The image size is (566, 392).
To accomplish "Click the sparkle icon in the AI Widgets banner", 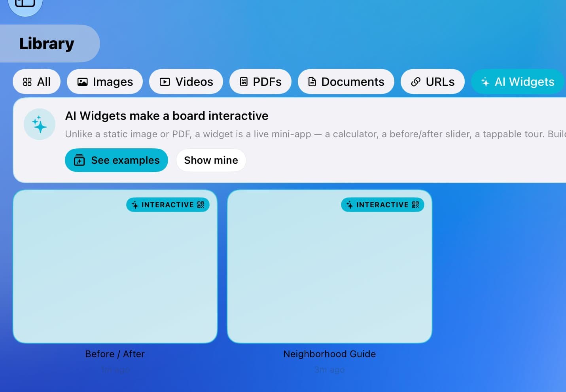I will [40, 124].
